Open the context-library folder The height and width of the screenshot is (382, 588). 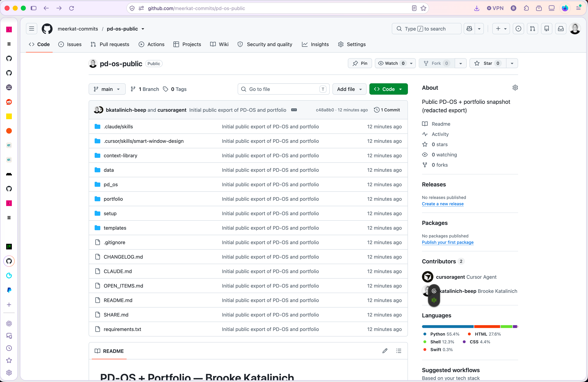120,156
